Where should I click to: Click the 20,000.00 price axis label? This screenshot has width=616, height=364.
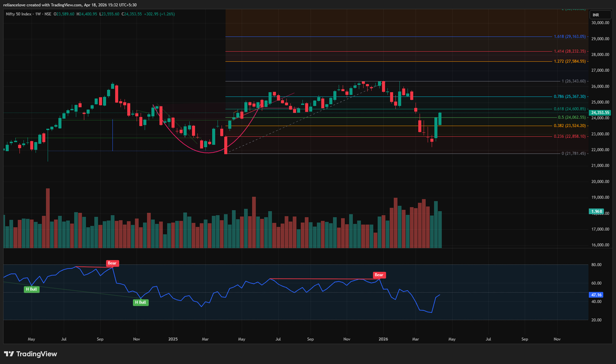(600, 181)
